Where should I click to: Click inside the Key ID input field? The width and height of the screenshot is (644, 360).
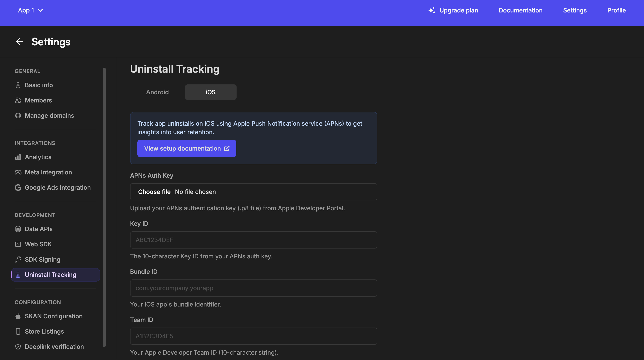(253, 240)
